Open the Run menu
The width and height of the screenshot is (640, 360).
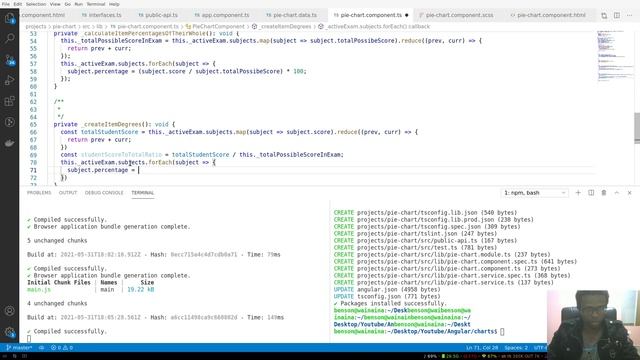tap(79, 4)
